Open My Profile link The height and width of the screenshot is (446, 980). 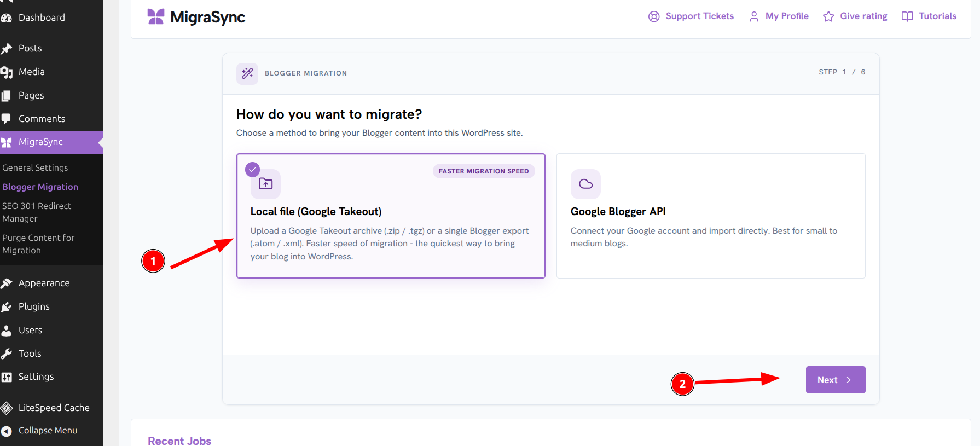tap(779, 16)
